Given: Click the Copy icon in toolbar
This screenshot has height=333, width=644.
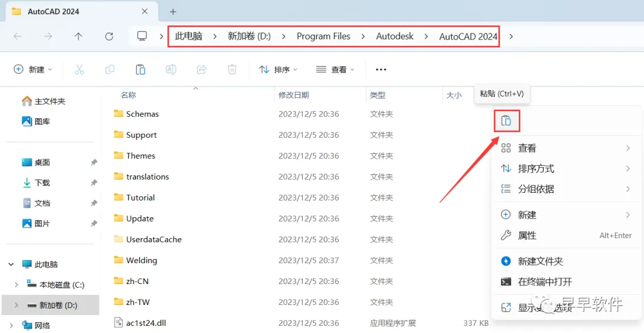Looking at the screenshot, I should pos(110,69).
